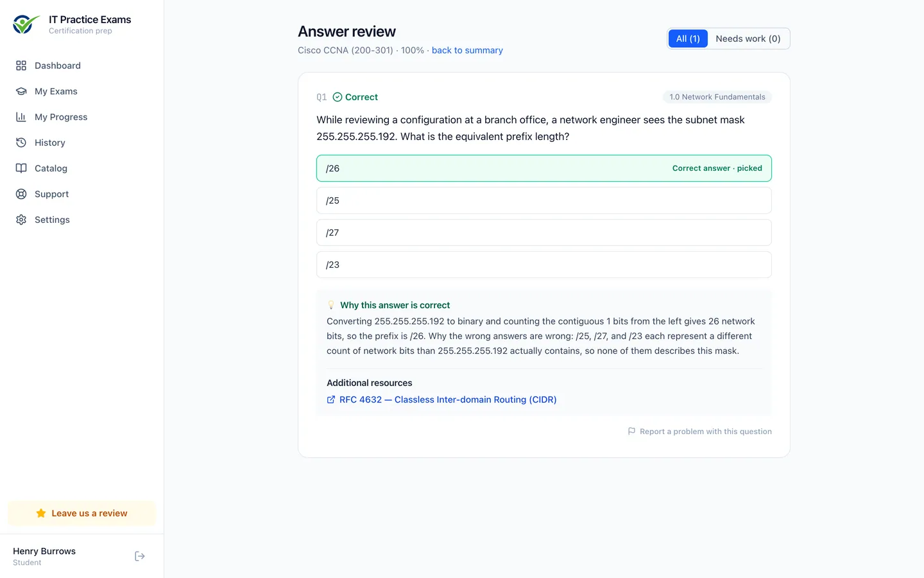
Task: Click the Student role label
Action: tap(27, 563)
